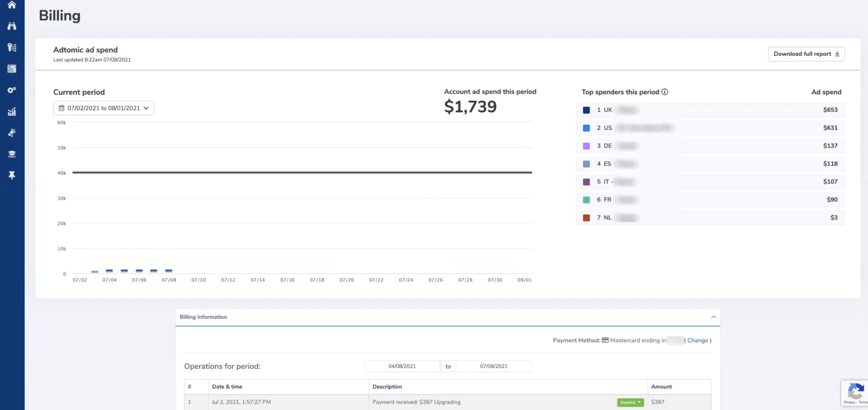This screenshot has width=868, height=410.
Task: Open the home icon in sidebar
Action: pyautogui.click(x=12, y=5)
